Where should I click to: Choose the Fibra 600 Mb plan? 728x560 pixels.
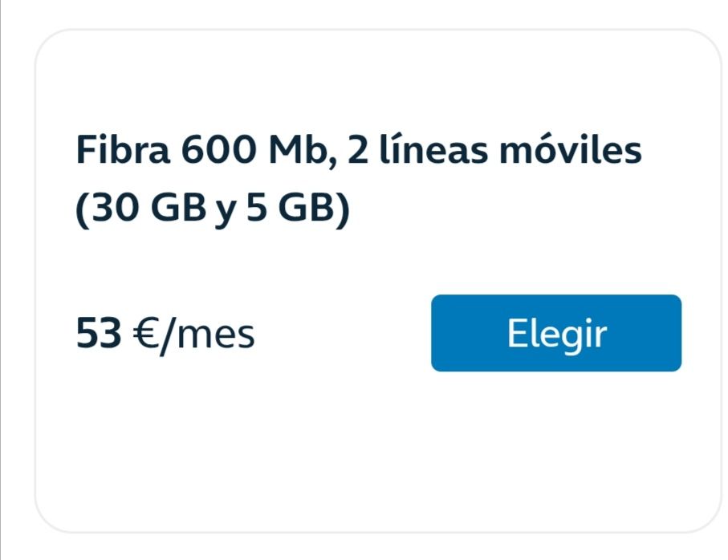pyautogui.click(x=555, y=333)
